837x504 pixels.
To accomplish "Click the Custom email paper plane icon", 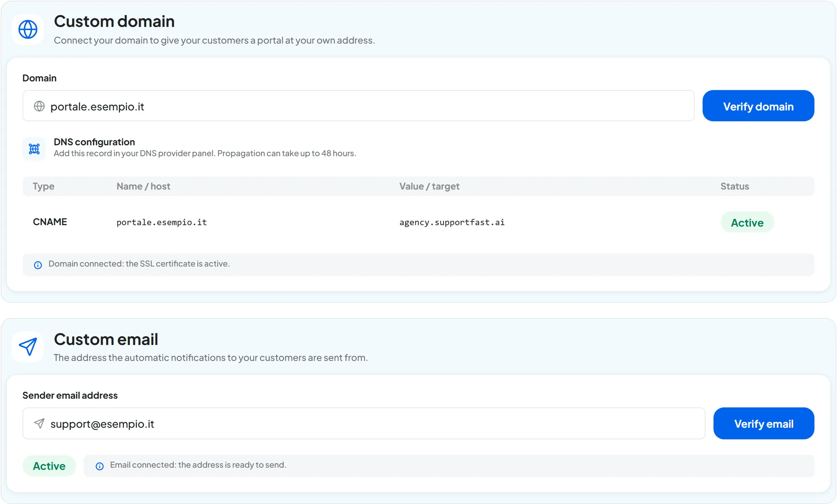I will [x=28, y=347].
